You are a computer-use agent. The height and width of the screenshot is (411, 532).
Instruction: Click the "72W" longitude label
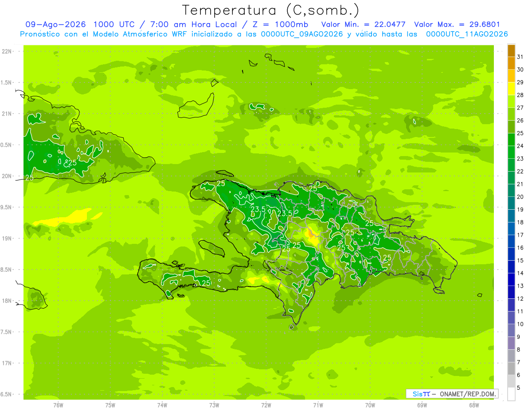click(266, 405)
